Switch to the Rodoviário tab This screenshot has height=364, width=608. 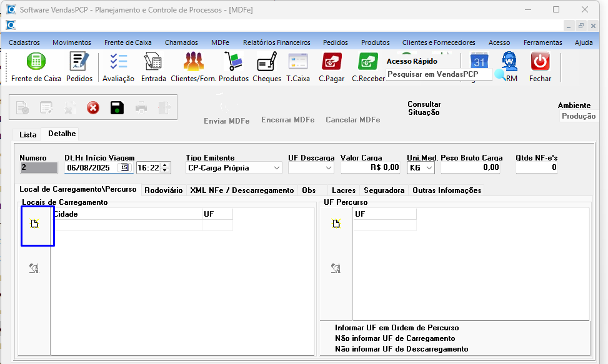[163, 190]
